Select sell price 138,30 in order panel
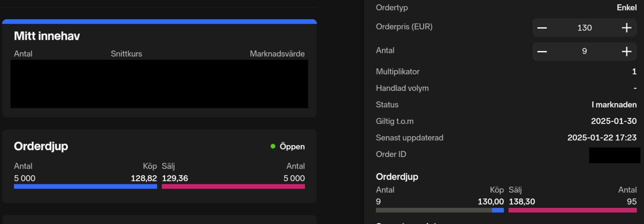The image size is (644, 224). (x=522, y=202)
